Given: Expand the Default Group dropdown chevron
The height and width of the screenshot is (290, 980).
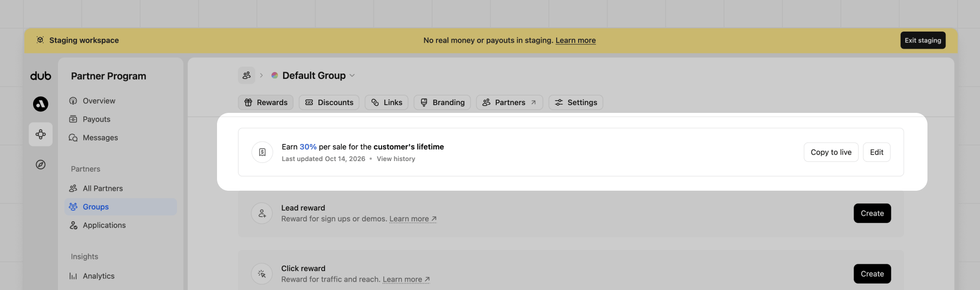Looking at the screenshot, I should (x=352, y=75).
